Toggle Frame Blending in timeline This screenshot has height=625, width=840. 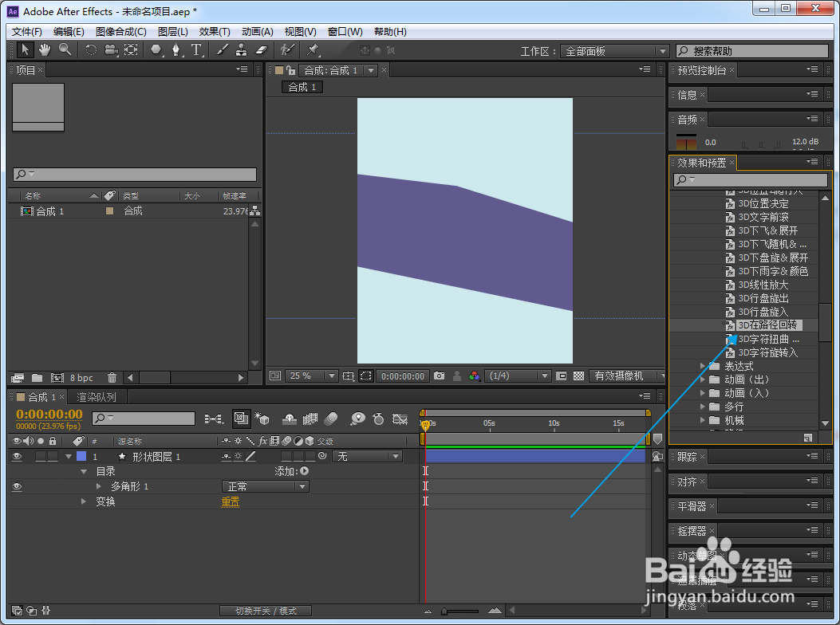[x=310, y=419]
